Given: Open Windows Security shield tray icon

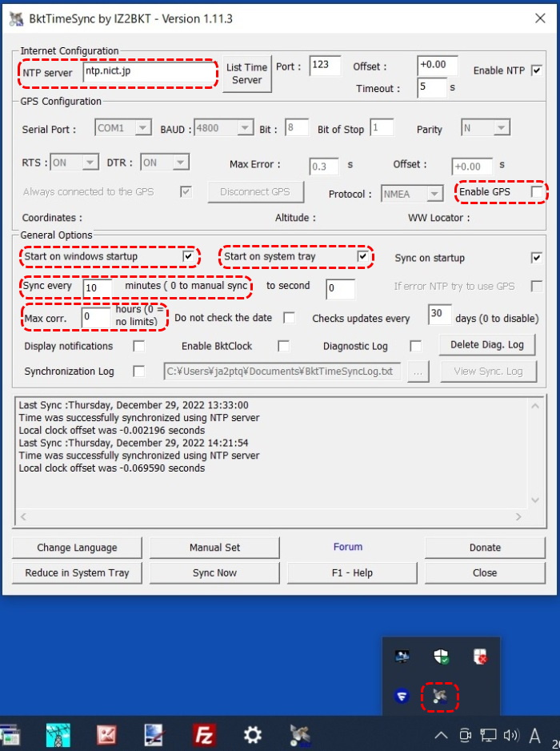Looking at the screenshot, I should point(440,656).
